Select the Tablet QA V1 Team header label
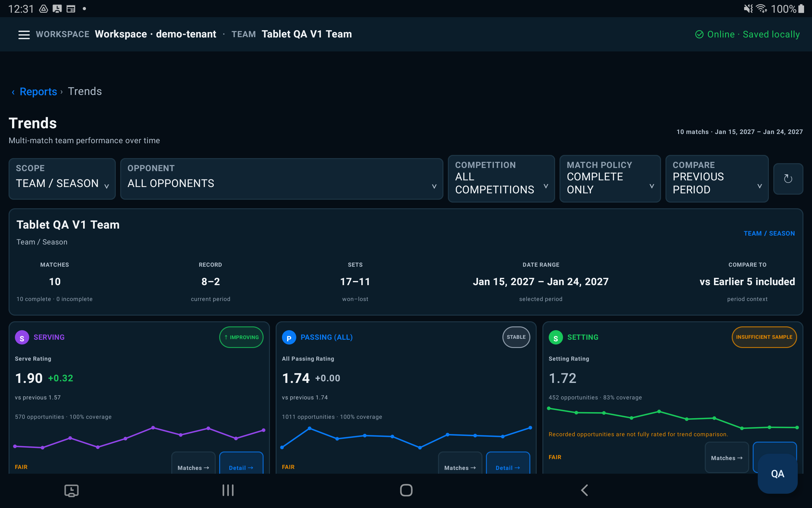812x508 pixels. (x=307, y=34)
